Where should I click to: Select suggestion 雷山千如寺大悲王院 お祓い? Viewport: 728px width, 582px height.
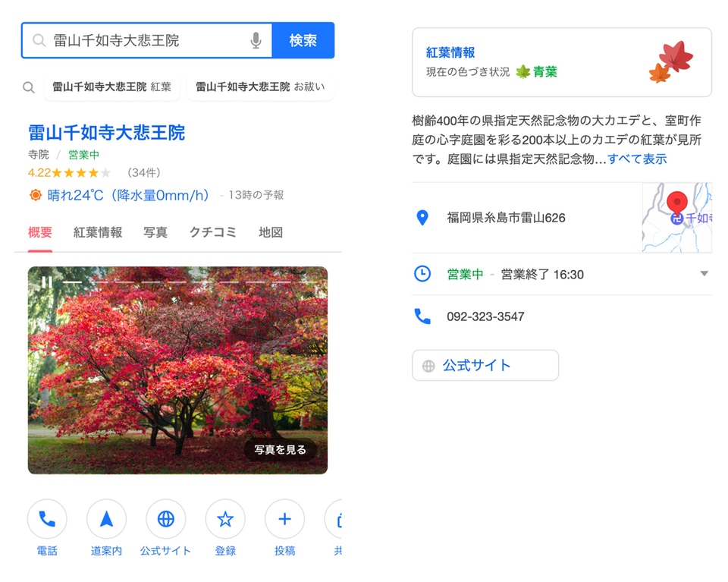point(260,87)
